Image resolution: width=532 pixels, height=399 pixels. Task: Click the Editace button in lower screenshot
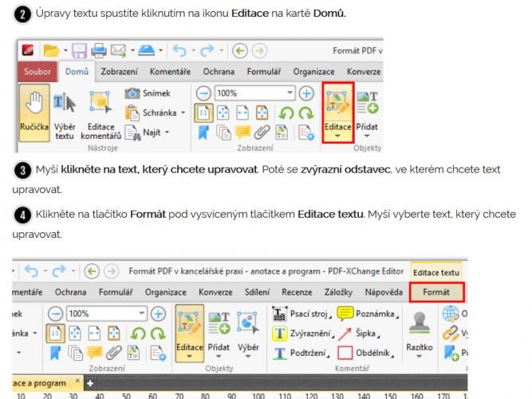coord(189,333)
